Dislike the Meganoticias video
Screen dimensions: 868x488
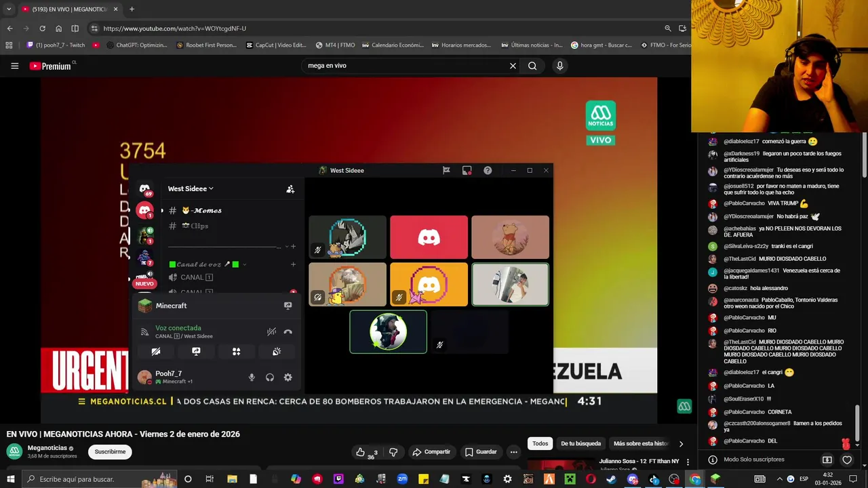tap(393, 452)
